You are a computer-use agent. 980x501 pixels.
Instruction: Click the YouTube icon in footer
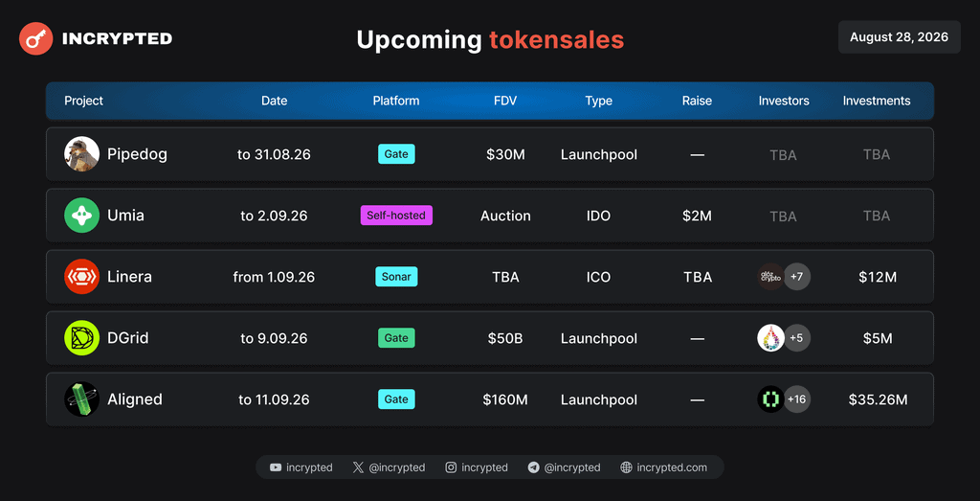point(276,467)
